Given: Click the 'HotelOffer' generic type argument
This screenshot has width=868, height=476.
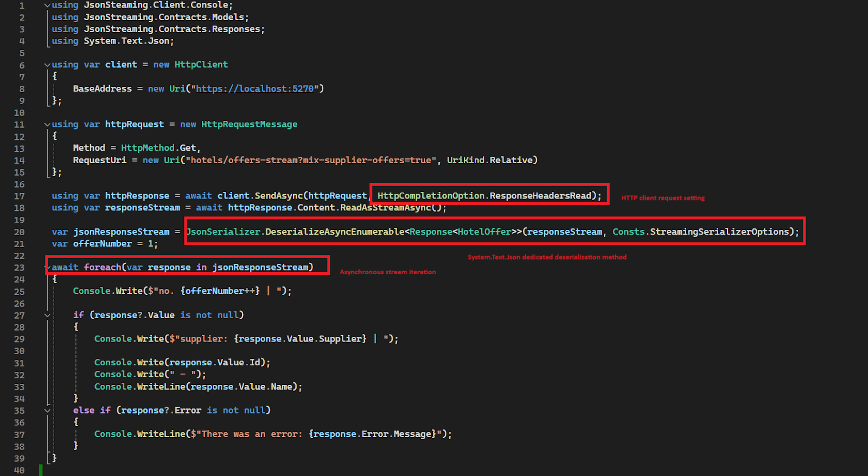Looking at the screenshot, I should click(x=484, y=231).
